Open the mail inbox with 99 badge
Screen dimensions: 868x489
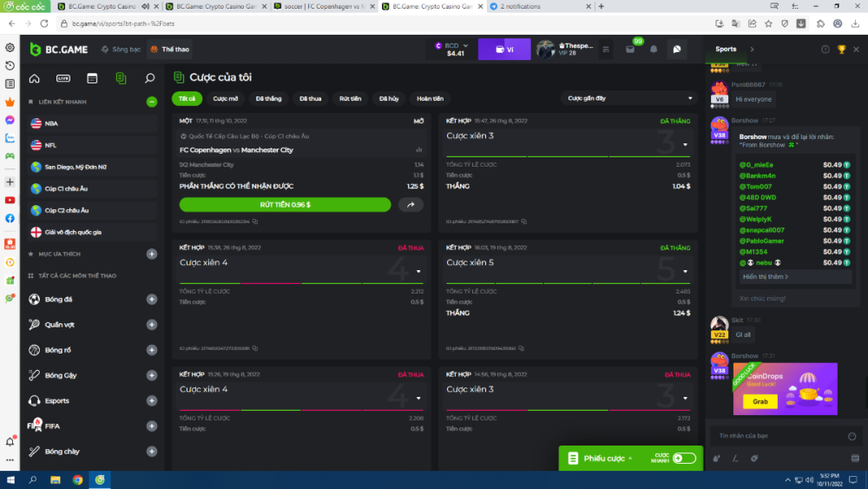tap(630, 50)
